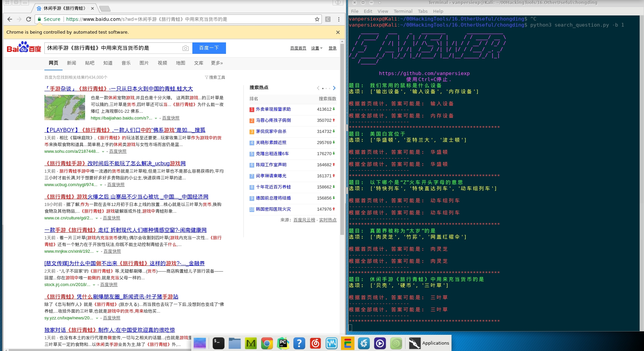The height and width of the screenshot is (351, 644).
Task: Open NetEase Cloud Music dock icon
Action: (315, 343)
